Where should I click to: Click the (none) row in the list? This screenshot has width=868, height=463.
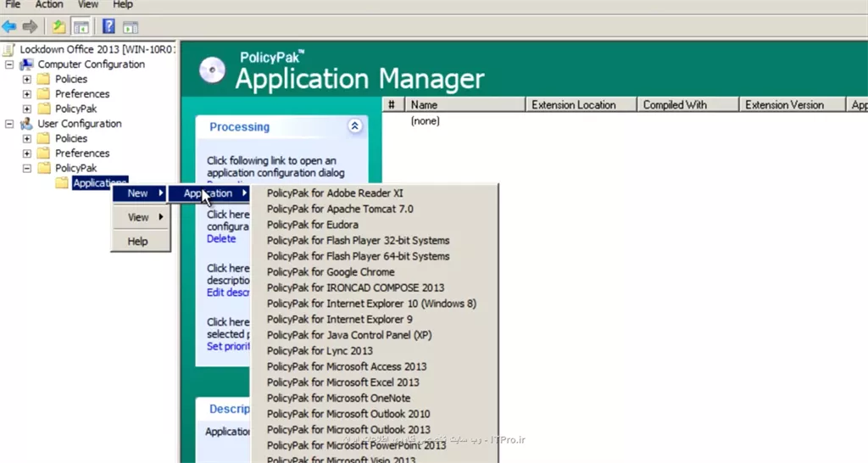click(x=425, y=120)
